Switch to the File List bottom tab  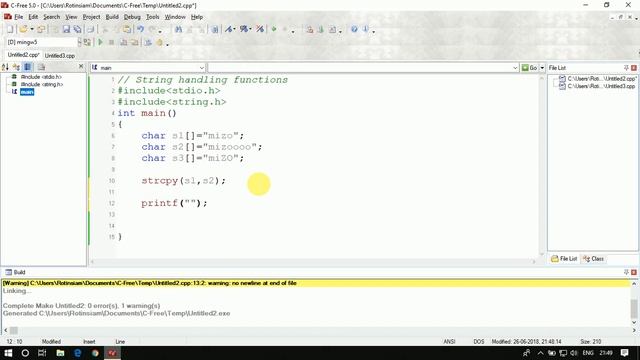[x=564, y=259]
